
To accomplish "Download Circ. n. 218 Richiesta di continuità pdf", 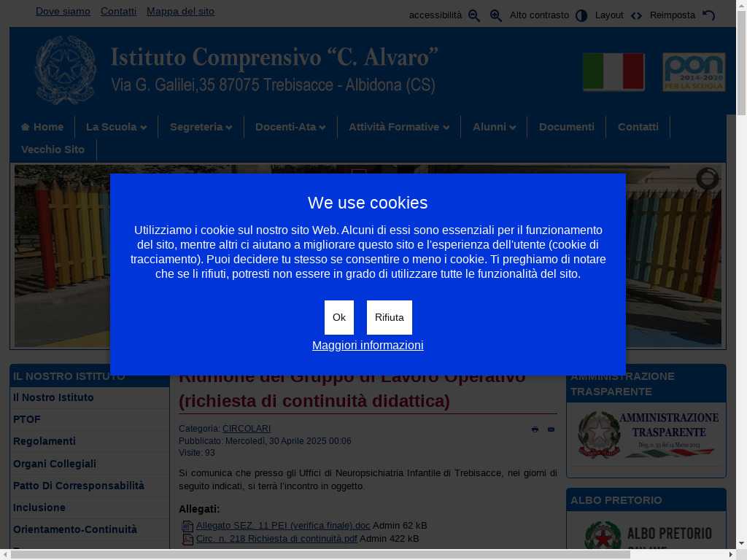I will tap(276, 539).
